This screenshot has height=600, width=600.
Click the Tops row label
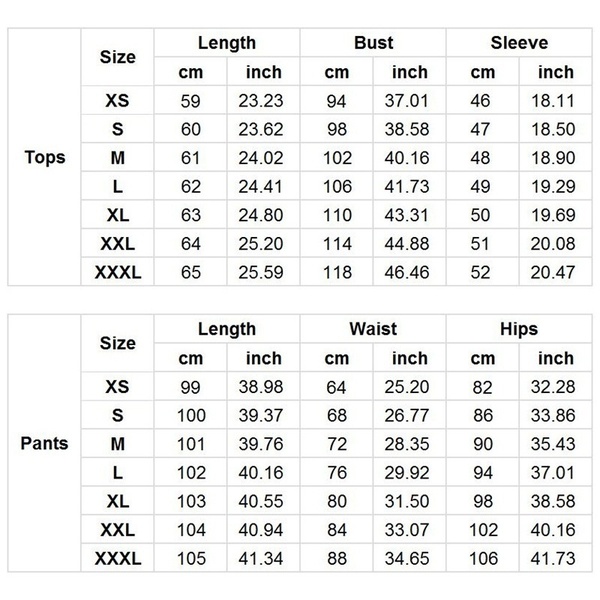[43, 157]
